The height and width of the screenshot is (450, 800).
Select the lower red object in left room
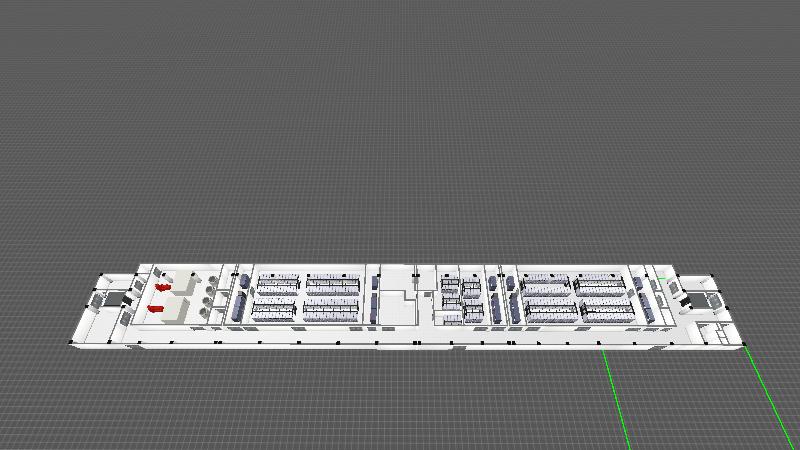(155, 309)
